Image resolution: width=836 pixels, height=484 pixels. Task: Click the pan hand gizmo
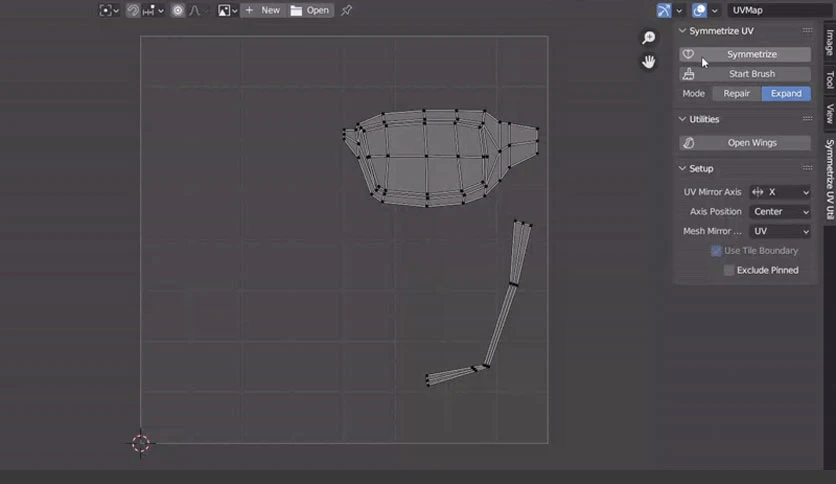tap(649, 62)
